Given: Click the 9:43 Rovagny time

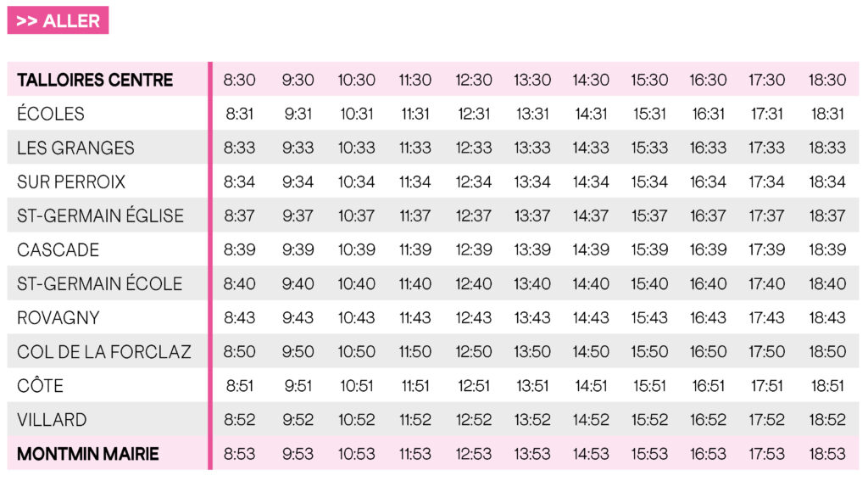Looking at the screenshot, I should coord(298,318).
